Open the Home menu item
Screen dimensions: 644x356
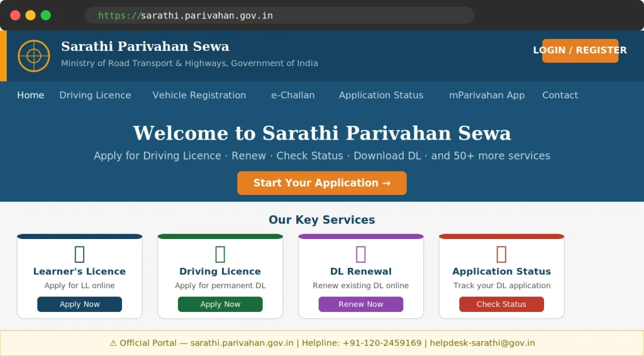(30, 95)
